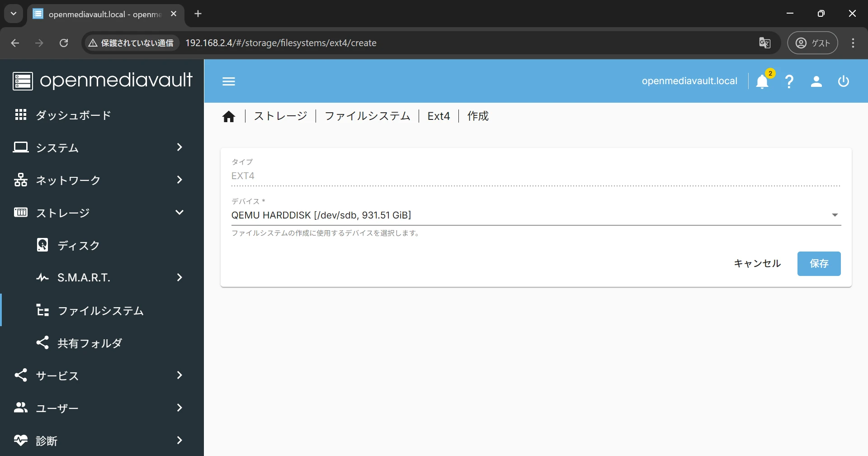Click the openmediavault logo
Screen dimensions: 868x456
point(103,81)
